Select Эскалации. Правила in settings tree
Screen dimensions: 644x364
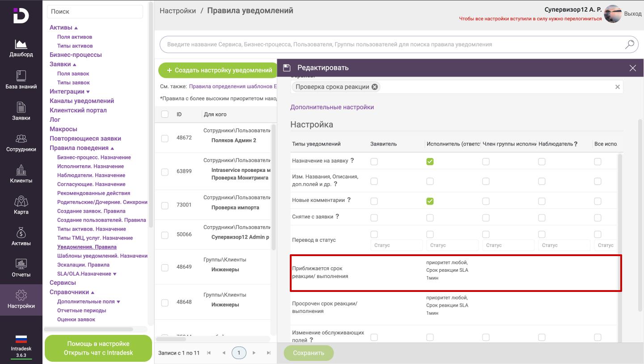(x=83, y=265)
